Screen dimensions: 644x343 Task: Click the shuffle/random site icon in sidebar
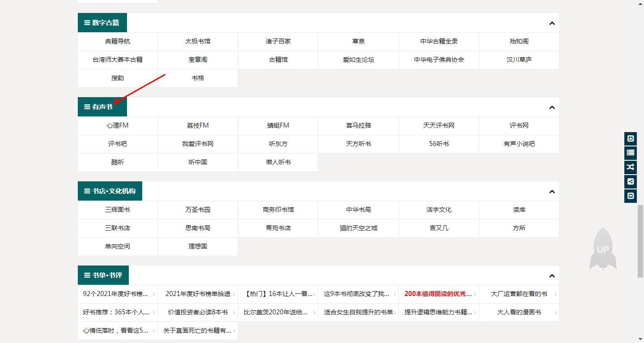point(630,167)
